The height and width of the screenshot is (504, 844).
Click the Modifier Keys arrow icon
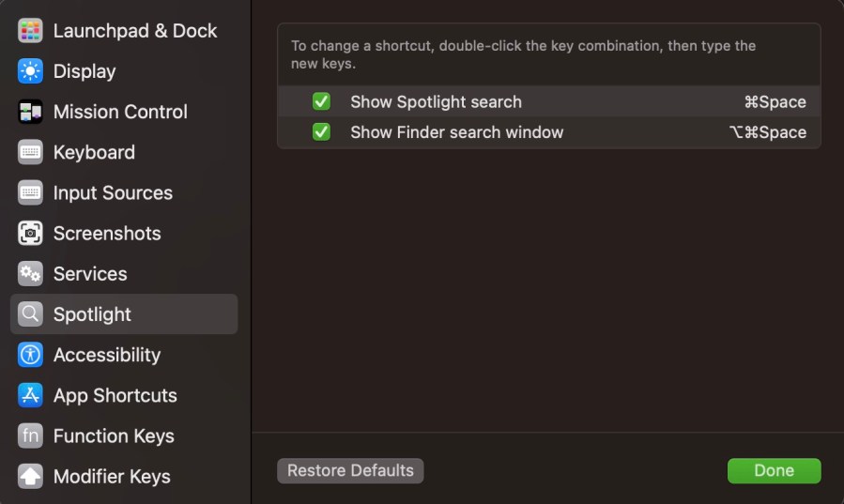tap(31, 476)
